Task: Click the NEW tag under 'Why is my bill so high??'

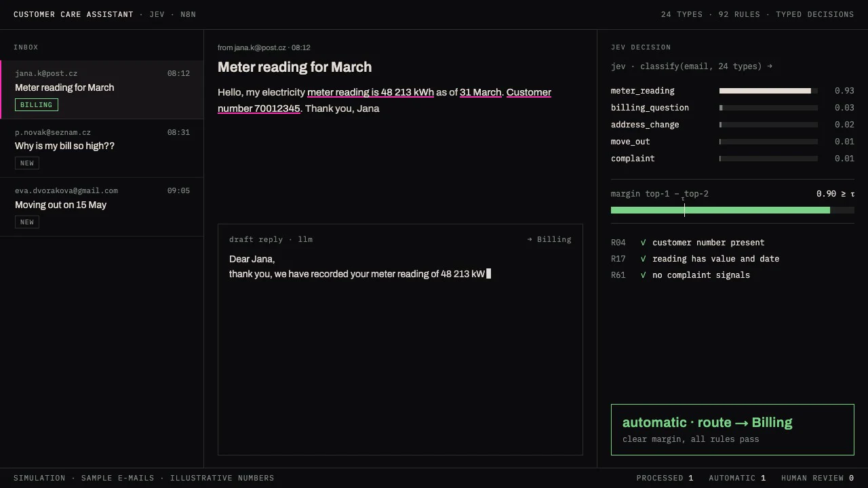Action: [27, 163]
